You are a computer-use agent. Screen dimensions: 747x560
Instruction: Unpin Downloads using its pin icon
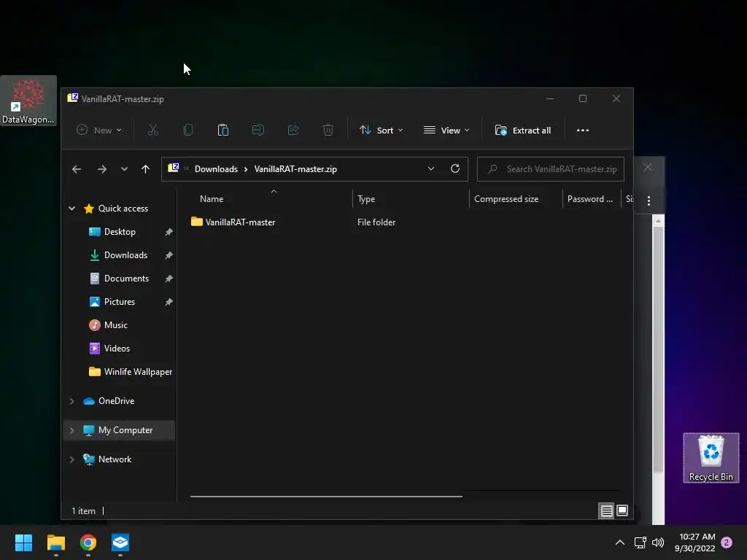click(169, 255)
